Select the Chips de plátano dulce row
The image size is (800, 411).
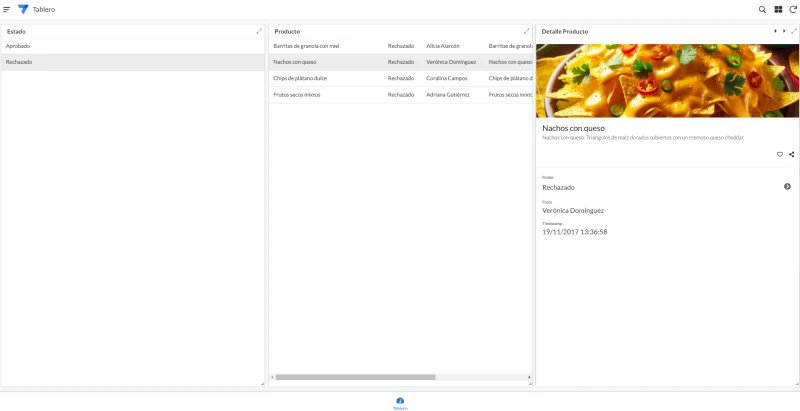(401, 79)
